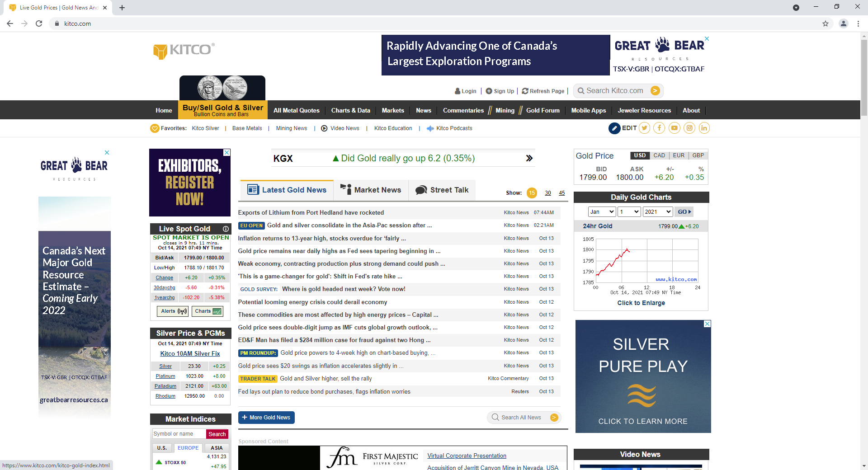Screen dimensions: 868x470
Task: Open a new browser tab
Action: point(122,8)
